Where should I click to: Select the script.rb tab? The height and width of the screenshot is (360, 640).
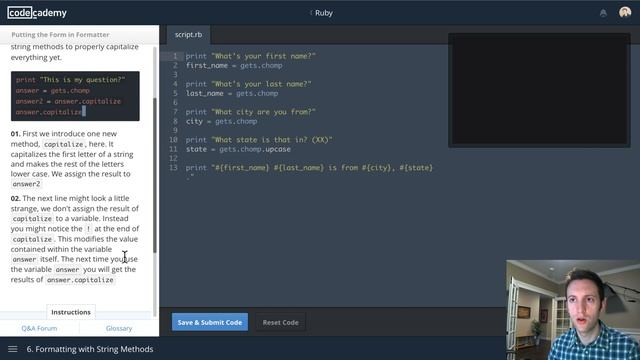pyautogui.click(x=189, y=35)
